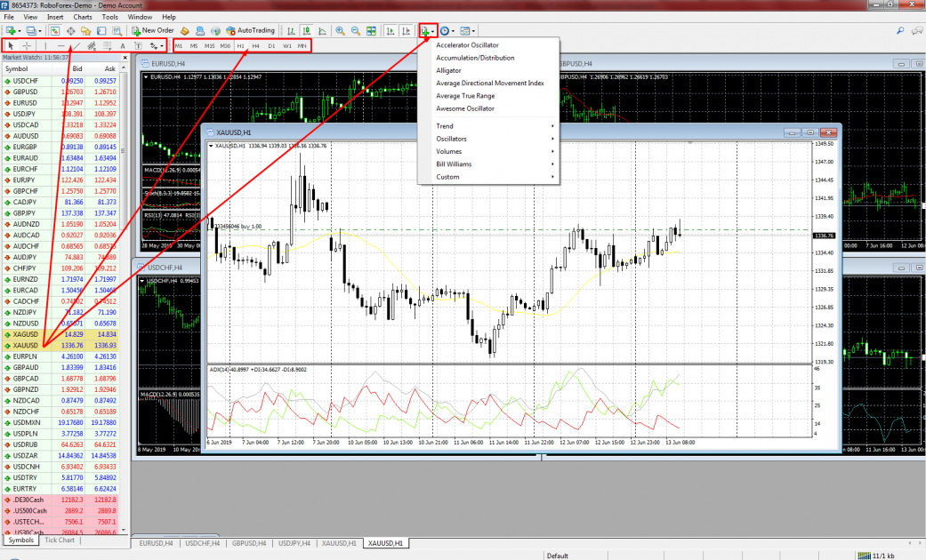Pick the draw trendline tool

(76, 45)
